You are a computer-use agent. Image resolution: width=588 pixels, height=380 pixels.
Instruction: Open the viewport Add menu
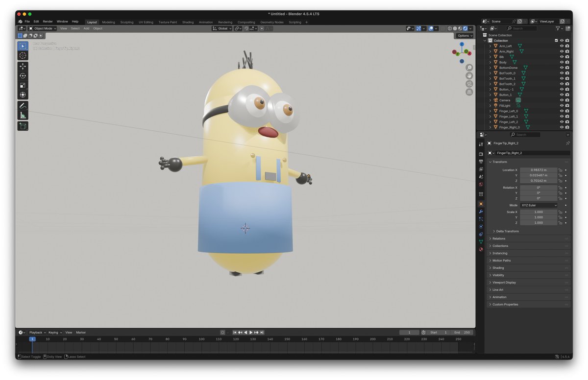[86, 28]
